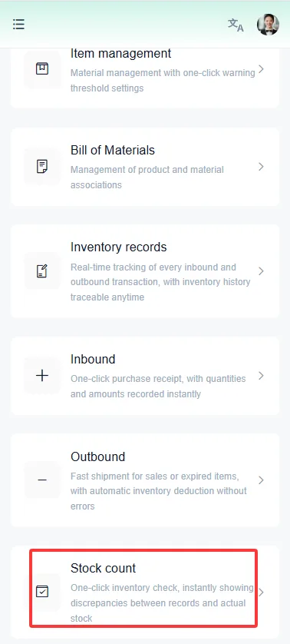This screenshot has height=644, width=290.
Task: Click the Bill of Materials document icon
Action: click(x=42, y=166)
